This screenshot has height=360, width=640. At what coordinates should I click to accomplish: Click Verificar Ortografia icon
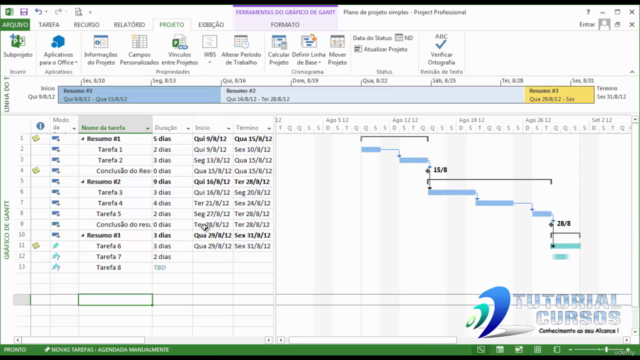(441, 41)
